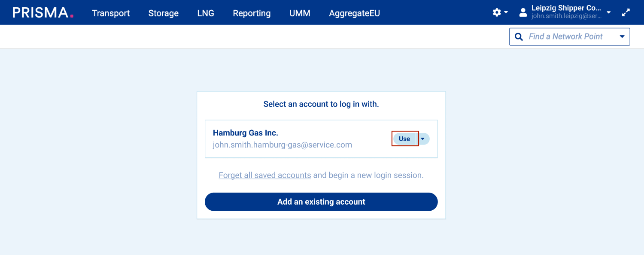Expand the arrow next to Use button
This screenshot has height=255, width=644.
tap(423, 139)
